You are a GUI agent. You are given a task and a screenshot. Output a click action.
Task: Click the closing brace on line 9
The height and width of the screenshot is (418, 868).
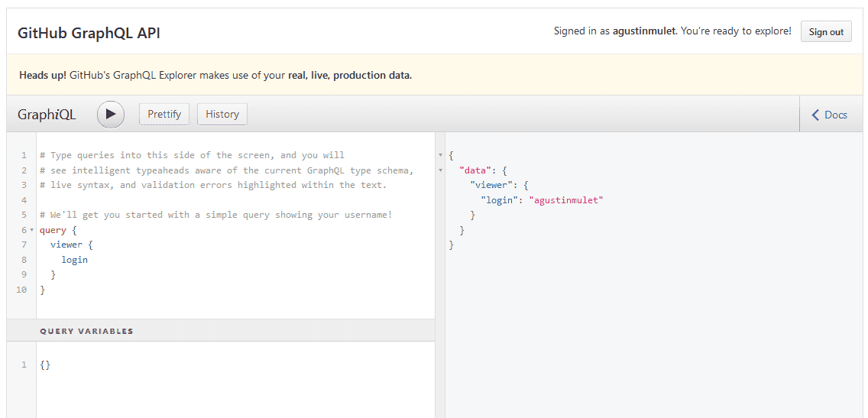[x=53, y=274]
